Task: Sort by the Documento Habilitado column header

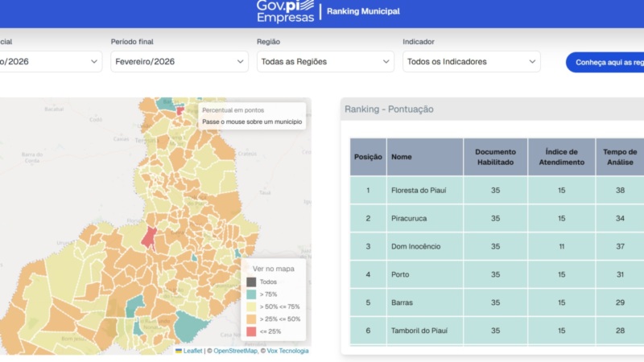Action: tap(495, 157)
